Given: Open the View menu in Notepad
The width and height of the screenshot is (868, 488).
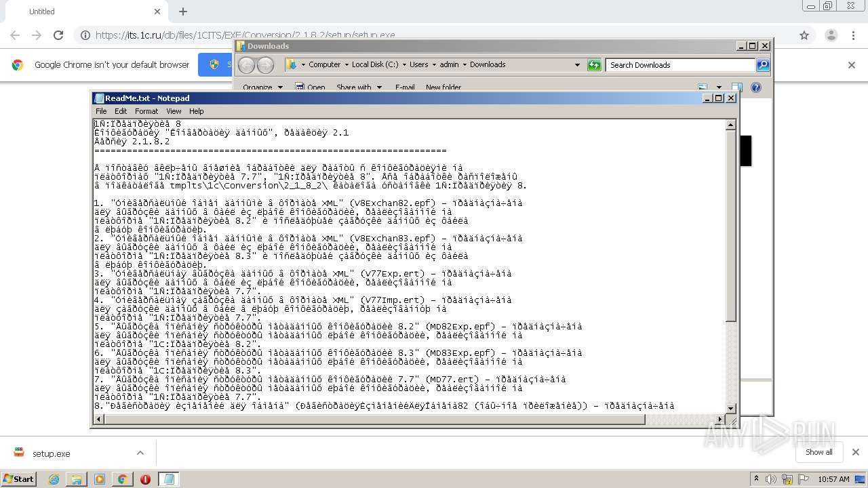Looking at the screenshot, I should [174, 111].
